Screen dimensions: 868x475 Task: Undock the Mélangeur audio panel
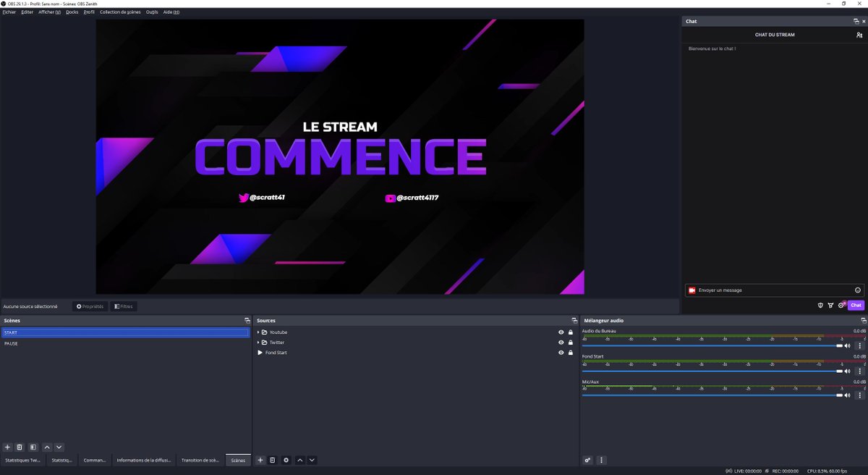(x=863, y=320)
